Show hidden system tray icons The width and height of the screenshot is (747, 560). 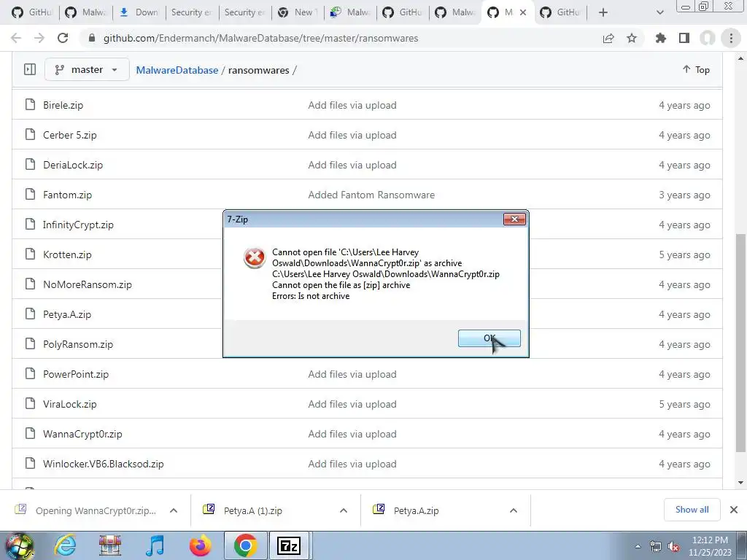[638, 546]
